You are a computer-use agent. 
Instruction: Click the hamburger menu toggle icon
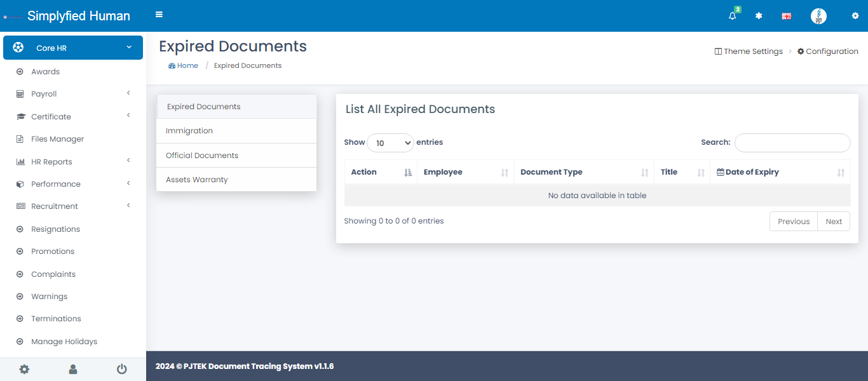click(x=159, y=15)
